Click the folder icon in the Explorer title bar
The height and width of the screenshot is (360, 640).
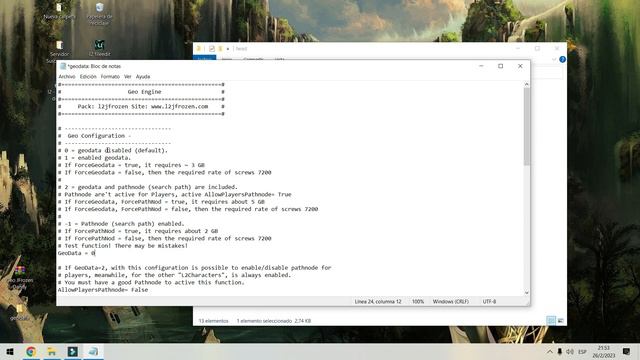pos(199,49)
